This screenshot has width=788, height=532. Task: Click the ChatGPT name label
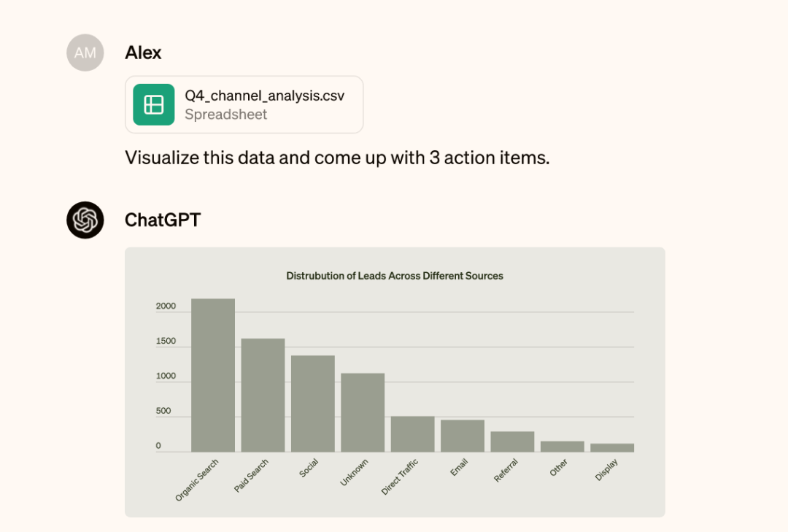click(x=163, y=220)
